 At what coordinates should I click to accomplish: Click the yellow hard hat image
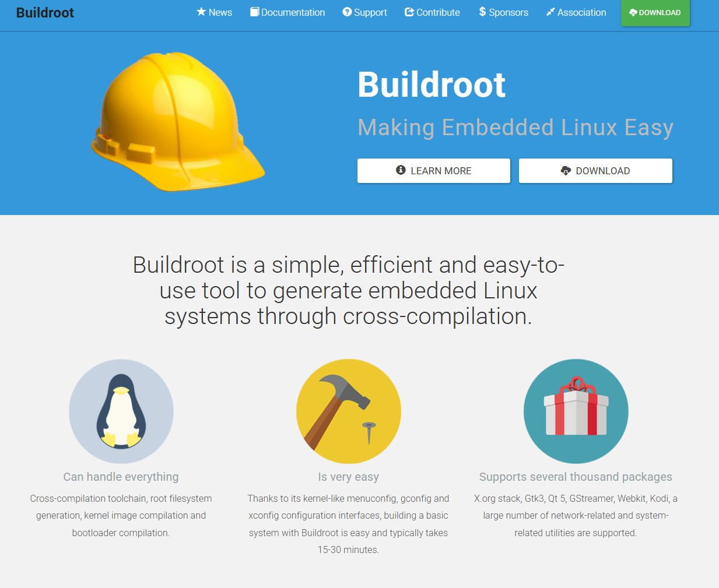pyautogui.click(x=178, y=122)
